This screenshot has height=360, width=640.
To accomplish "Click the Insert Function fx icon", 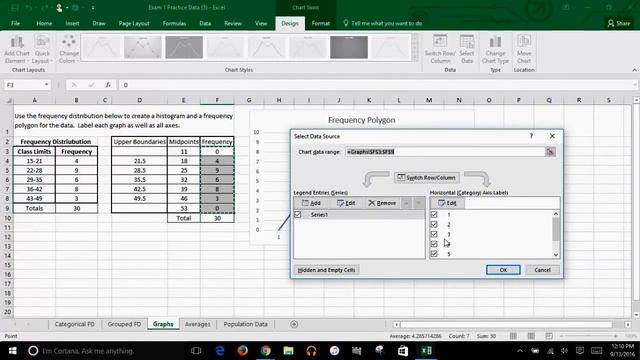I will click(108, 85).
